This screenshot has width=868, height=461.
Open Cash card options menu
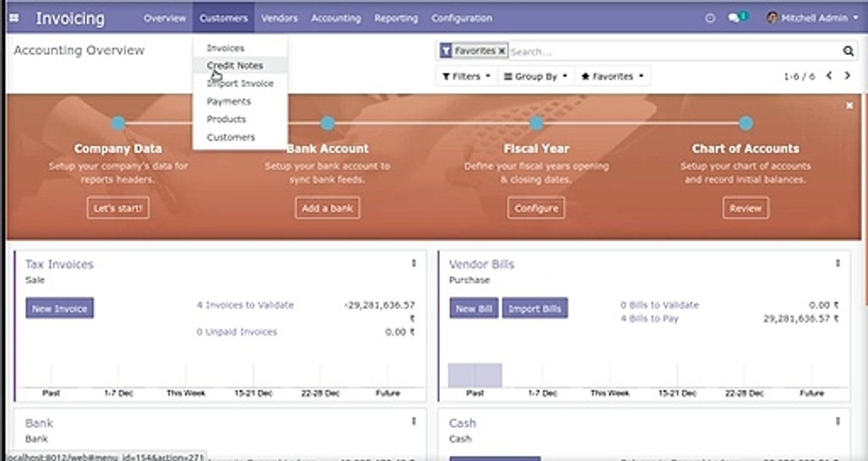click(x=837, y=421)
